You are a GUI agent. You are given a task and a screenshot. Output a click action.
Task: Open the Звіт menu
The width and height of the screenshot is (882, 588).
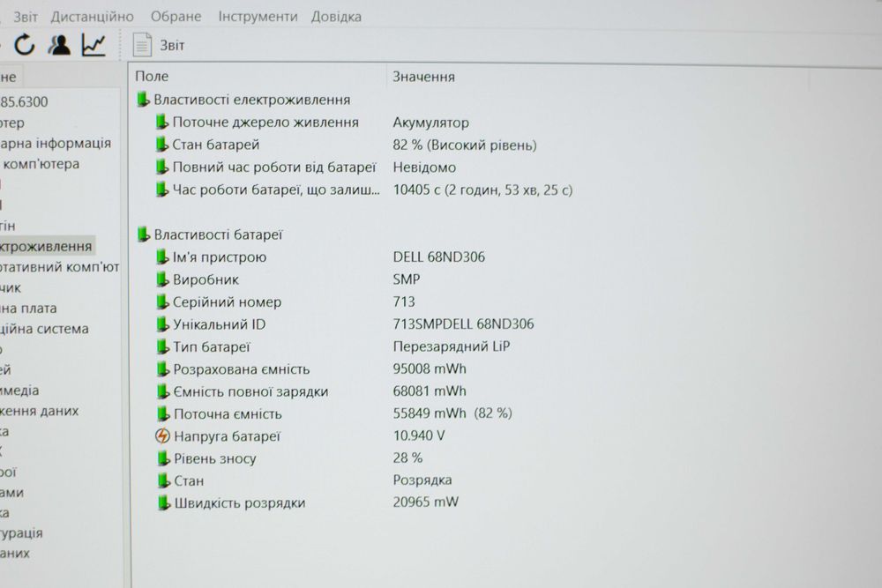[26, 17]
